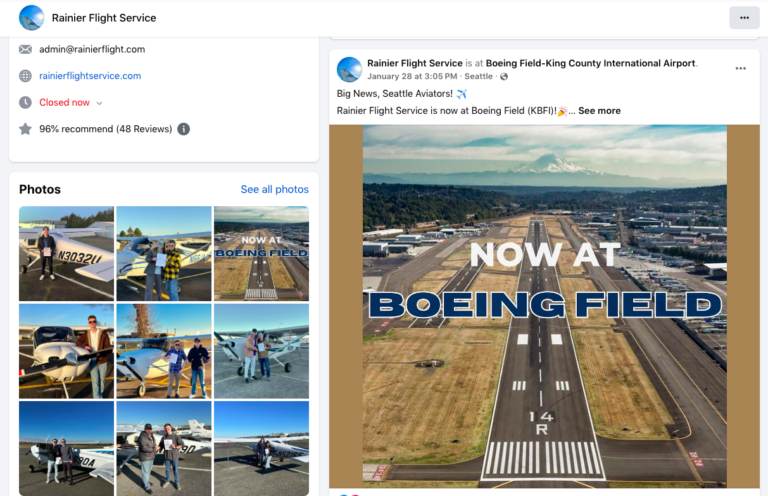The width and height of the screenshot is (768, 496).
Task: Click the reviews star icon
Action: 25,129
